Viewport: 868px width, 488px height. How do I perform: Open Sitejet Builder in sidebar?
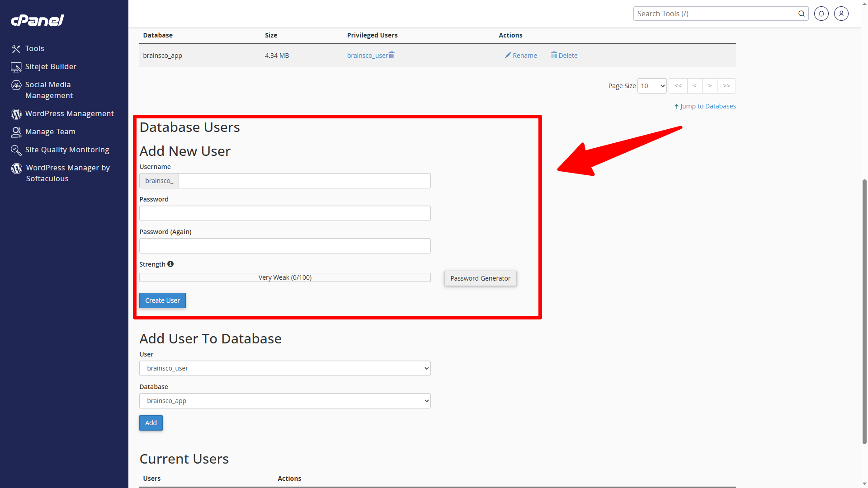[51, 66]
